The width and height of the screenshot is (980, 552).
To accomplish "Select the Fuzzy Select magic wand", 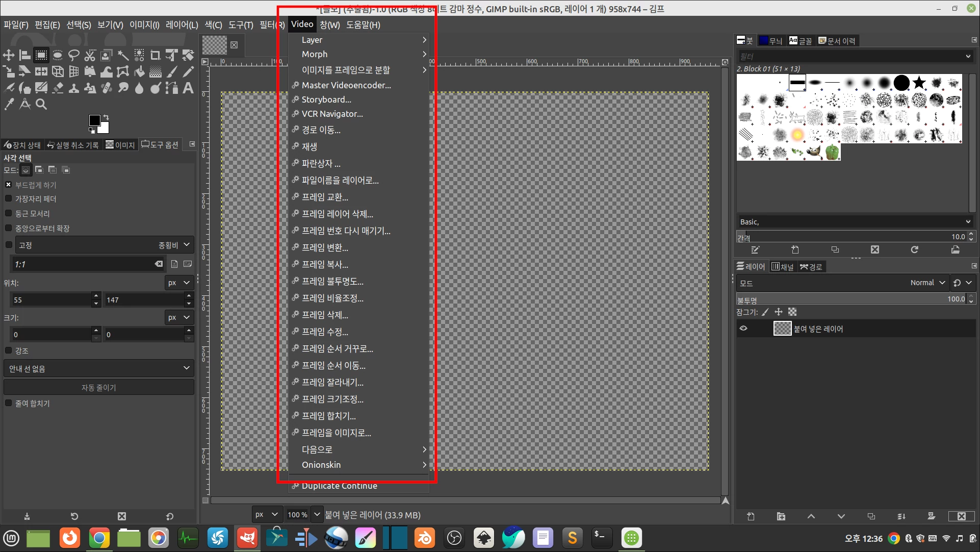I will [x=123, y=55].
